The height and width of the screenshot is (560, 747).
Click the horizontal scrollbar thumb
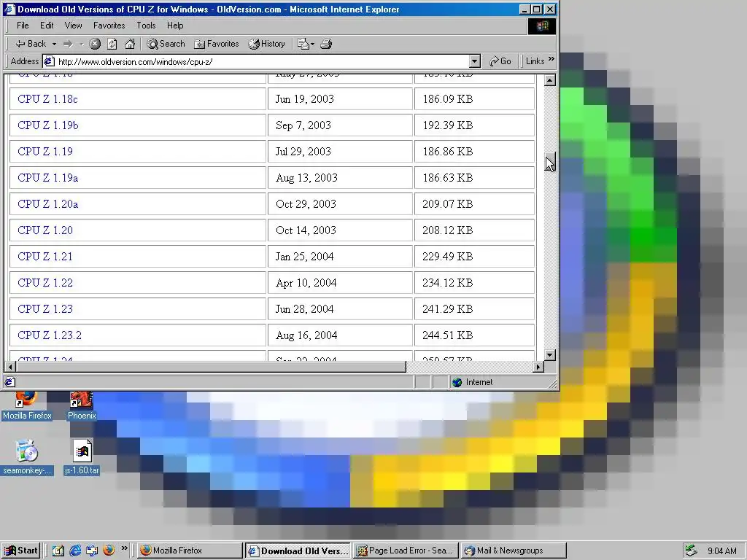211,367
